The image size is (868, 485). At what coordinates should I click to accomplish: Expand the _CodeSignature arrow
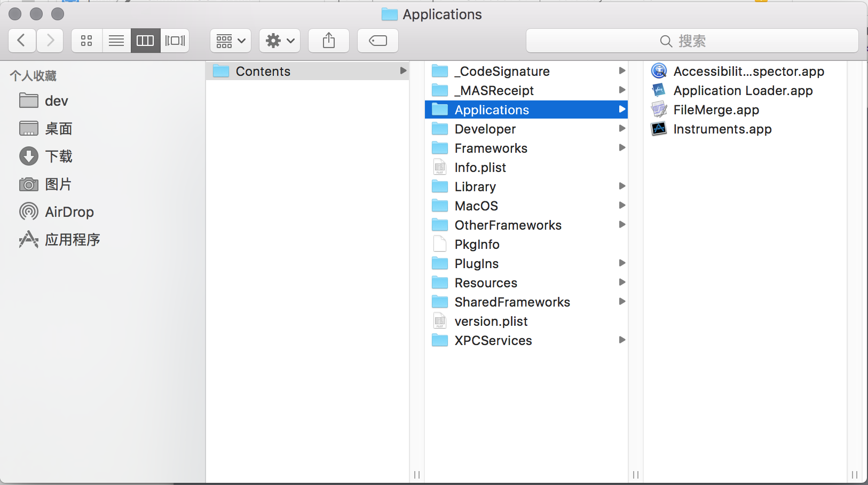622,71
